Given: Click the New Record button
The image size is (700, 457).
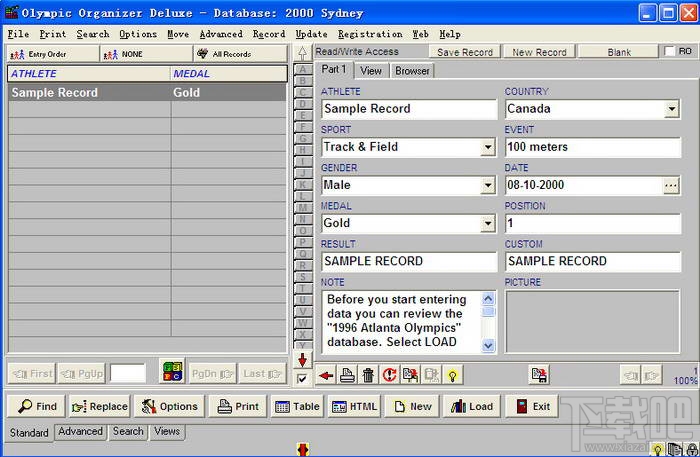Looking at the screenshot, I should pos(539,52).
